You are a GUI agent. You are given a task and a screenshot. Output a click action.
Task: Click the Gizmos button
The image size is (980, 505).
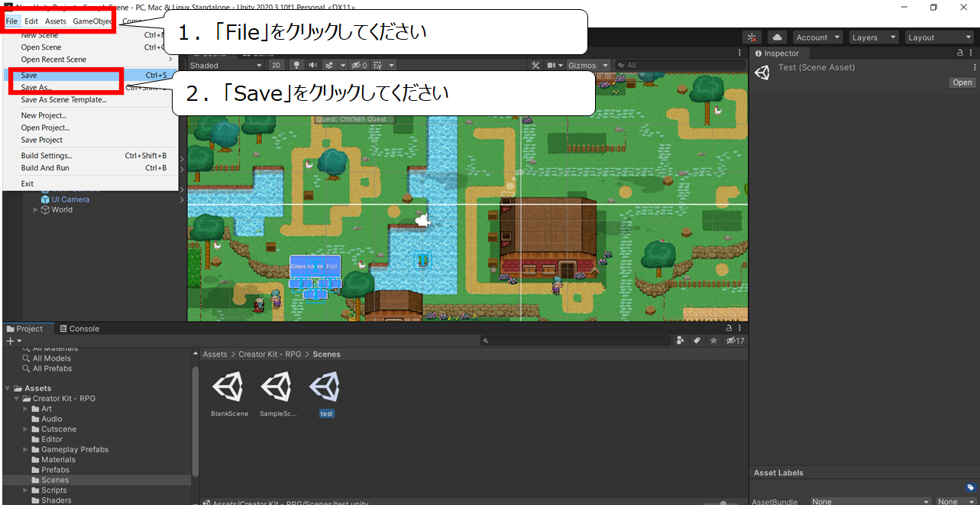tap(582, 66)
